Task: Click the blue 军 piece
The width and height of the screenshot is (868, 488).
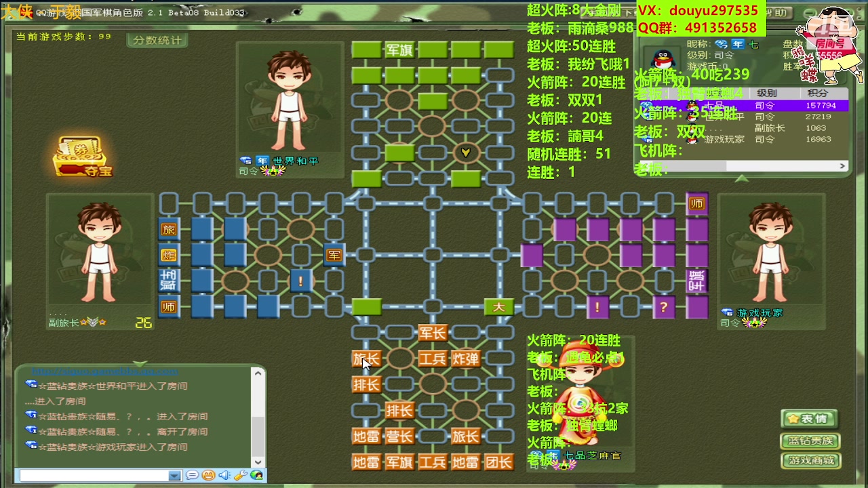Action: click(x=334, y=255)
